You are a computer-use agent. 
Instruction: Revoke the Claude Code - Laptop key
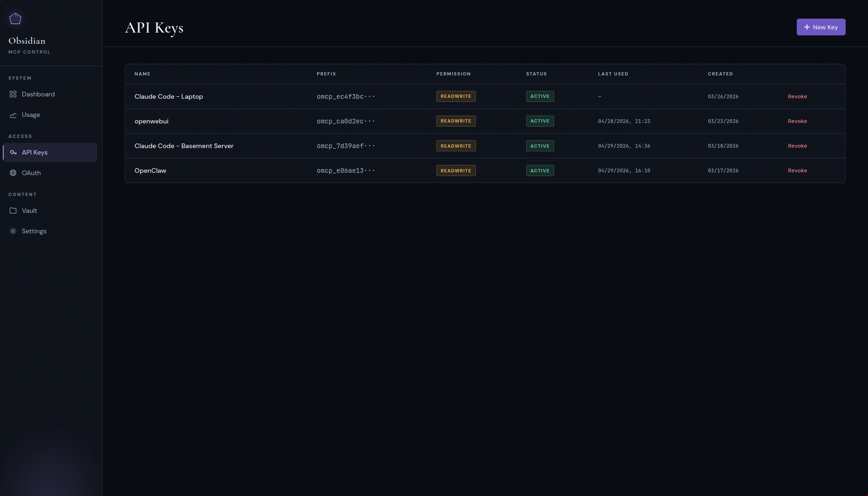click(x=797, y=96)
